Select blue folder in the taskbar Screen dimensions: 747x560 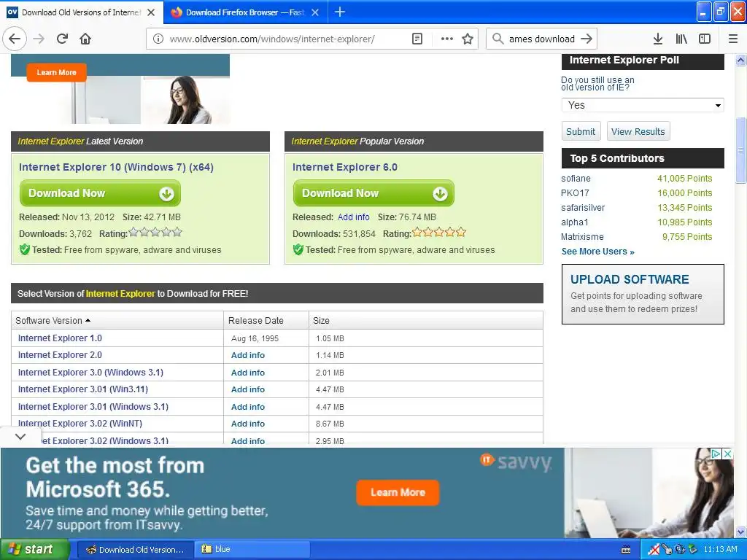(x=252, y=550)
